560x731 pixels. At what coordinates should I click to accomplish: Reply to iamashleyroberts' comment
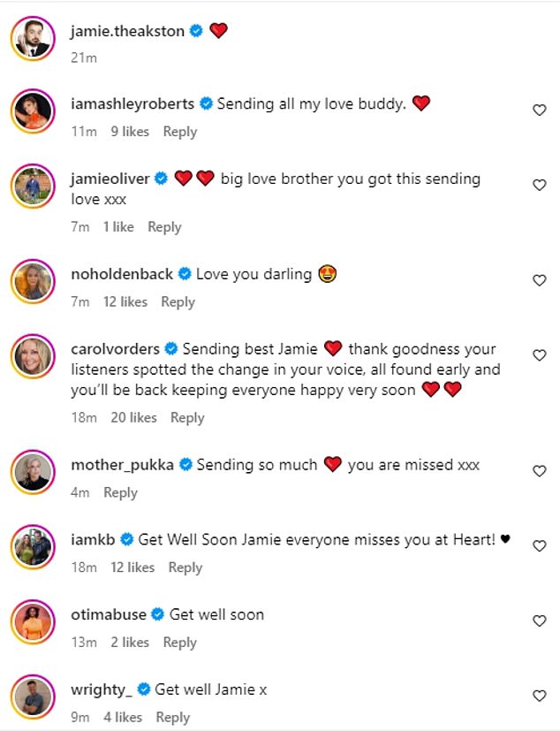(180, 132)
